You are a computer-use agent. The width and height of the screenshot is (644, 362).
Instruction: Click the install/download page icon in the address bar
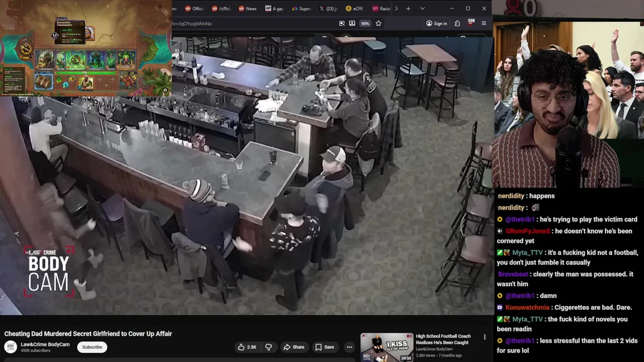[x=352, y=23]
